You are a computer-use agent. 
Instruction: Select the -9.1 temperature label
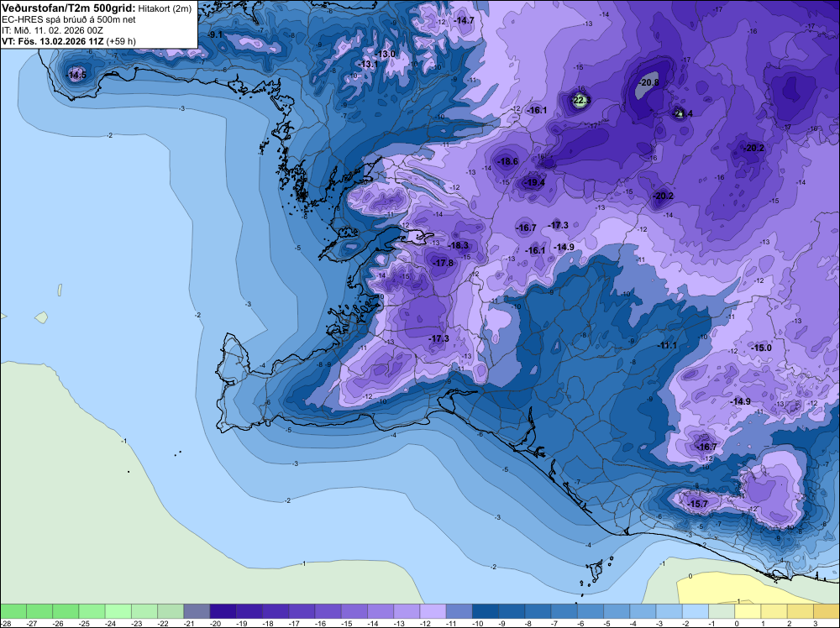(215, 34)
